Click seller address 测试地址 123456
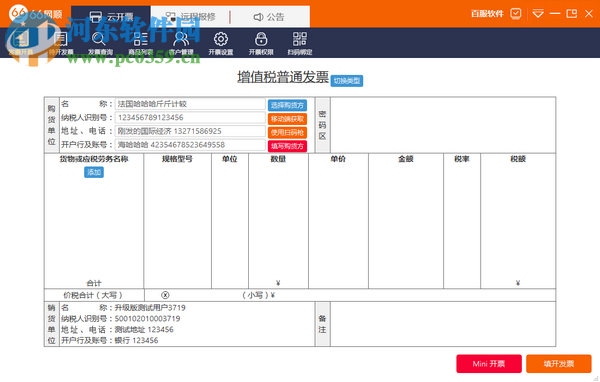The height and width of the screenshot is (382, 600). (144, 330)
